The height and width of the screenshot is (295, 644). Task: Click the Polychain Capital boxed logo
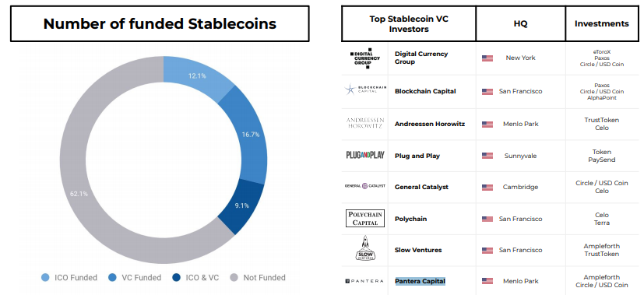pos(365,218)
